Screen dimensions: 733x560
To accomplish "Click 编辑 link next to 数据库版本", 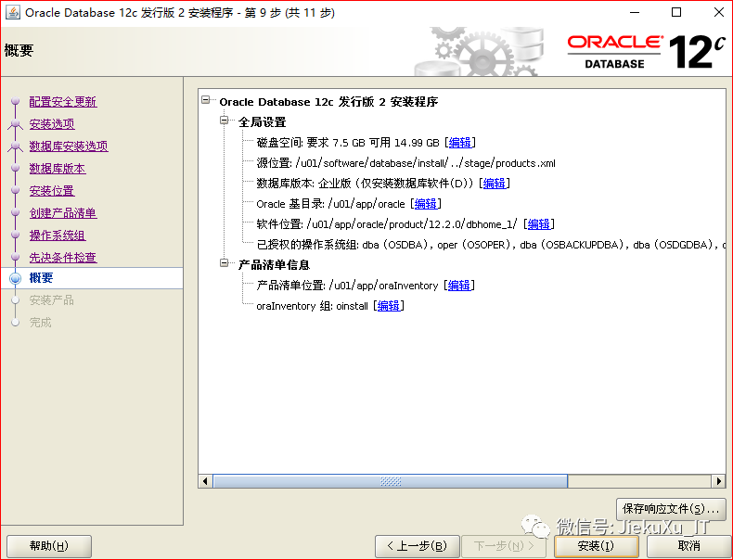I will point(495,184).
